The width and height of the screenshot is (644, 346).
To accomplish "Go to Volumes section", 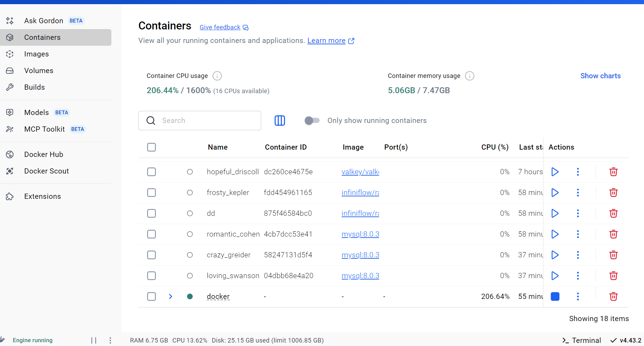I will 56,71.
